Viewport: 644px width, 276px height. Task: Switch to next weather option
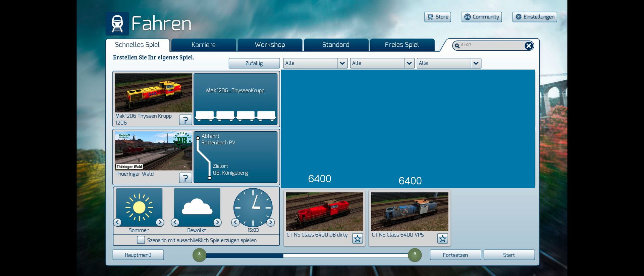(217, 222)
